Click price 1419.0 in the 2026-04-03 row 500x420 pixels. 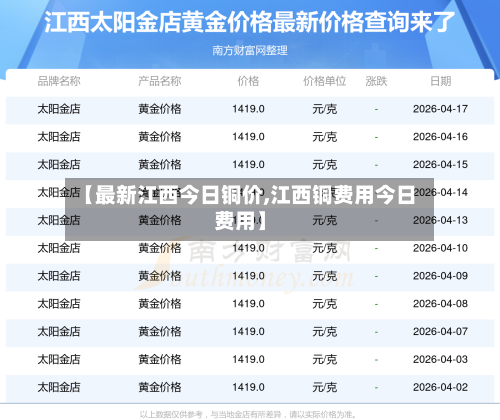[x=248, y=359]
